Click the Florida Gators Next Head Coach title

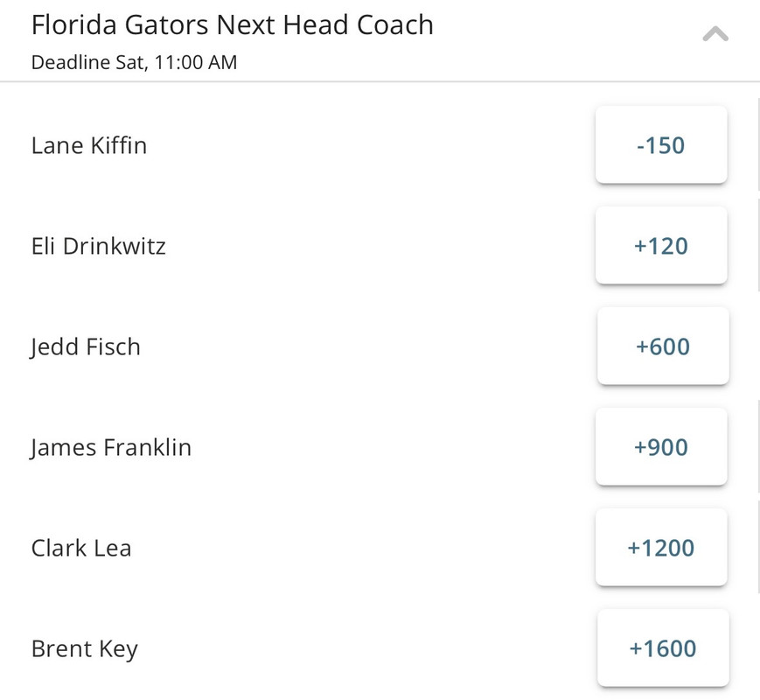[x=232, y=24]
